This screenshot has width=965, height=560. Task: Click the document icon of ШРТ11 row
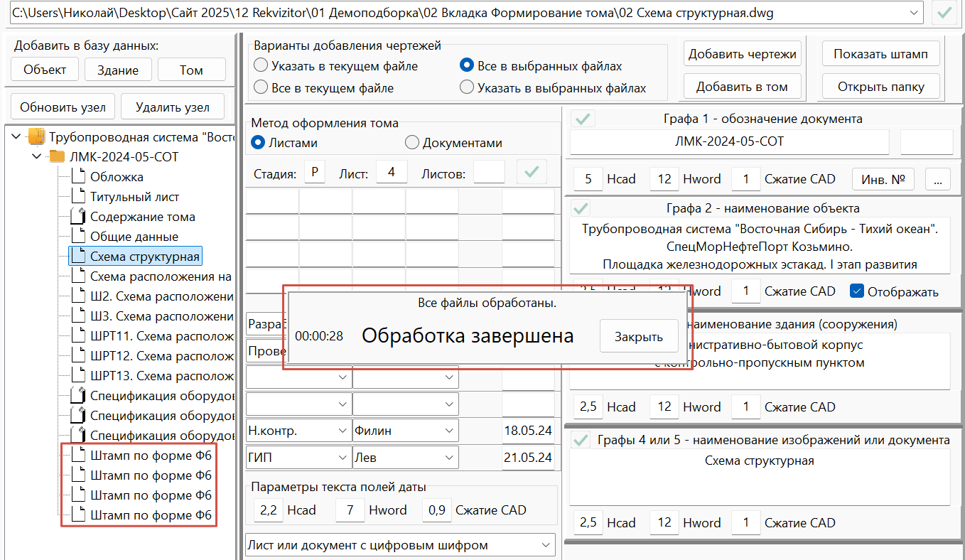[x=77, y=335]
